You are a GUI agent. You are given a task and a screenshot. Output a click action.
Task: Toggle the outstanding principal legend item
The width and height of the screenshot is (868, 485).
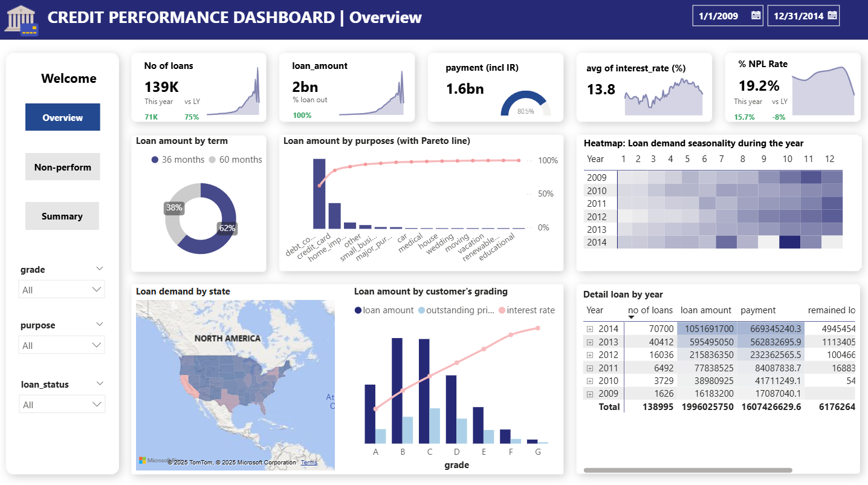click(x=459, y=310)
